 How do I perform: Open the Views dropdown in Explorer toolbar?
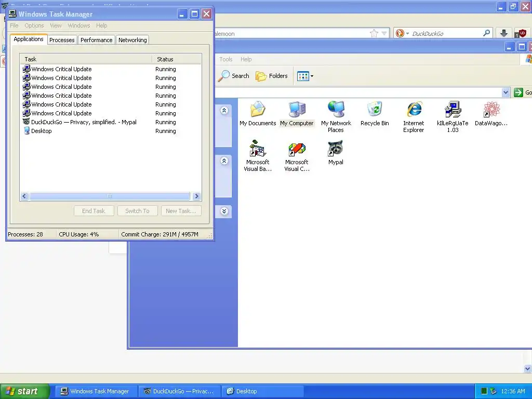click(x=305, y=76)
